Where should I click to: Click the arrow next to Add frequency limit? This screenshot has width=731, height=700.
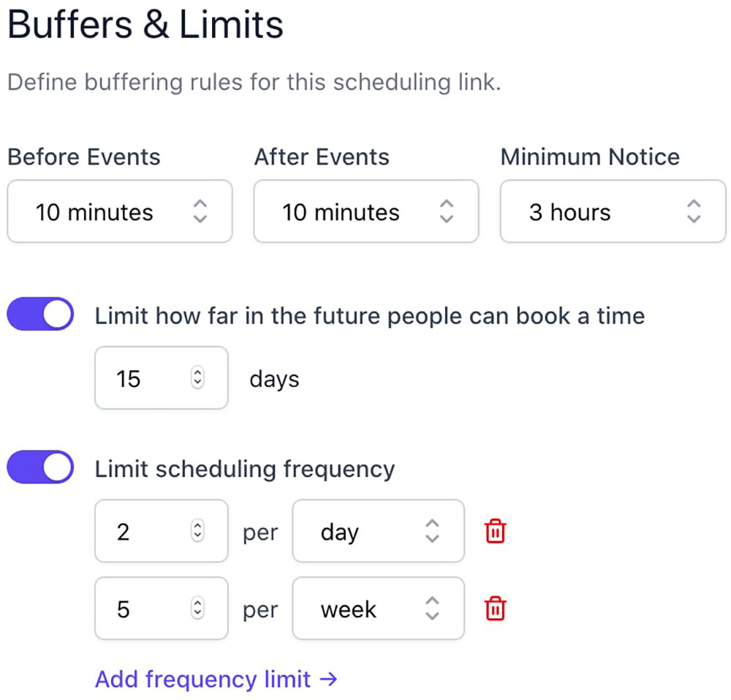click(329, 680)
